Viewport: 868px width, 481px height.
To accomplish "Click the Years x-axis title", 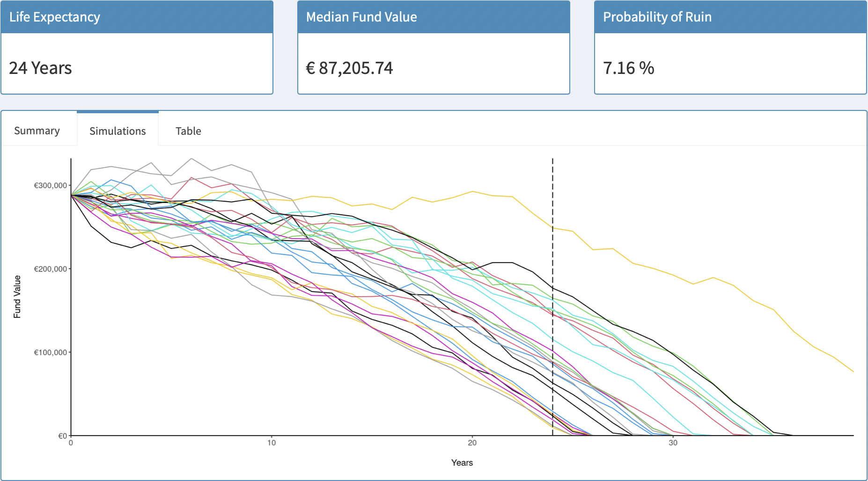I will click(x=462, y=463).
